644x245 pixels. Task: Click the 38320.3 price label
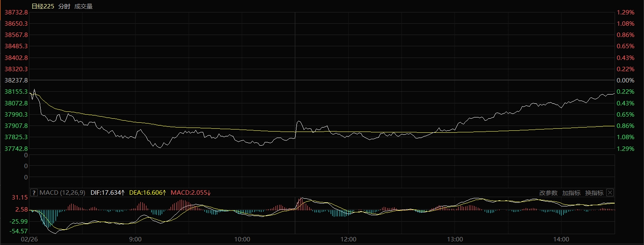coord(16,69)
